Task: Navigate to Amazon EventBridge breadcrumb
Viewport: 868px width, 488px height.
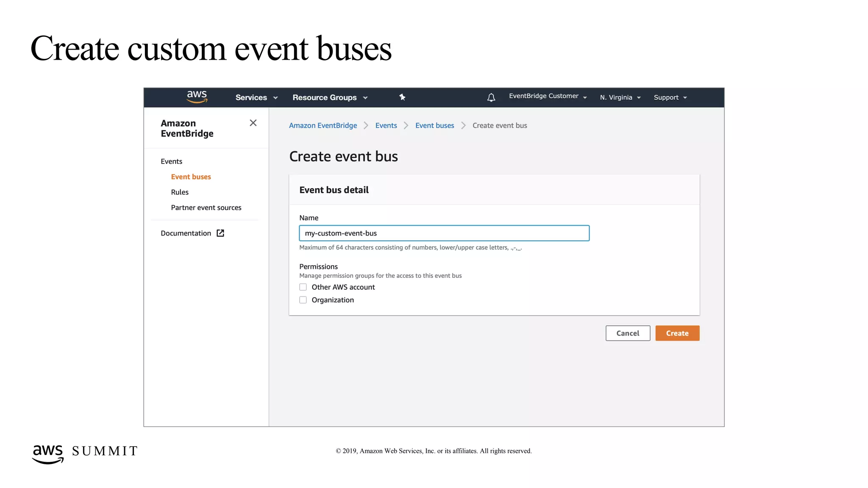Action: pyautogui.click(x=323, y=125)
